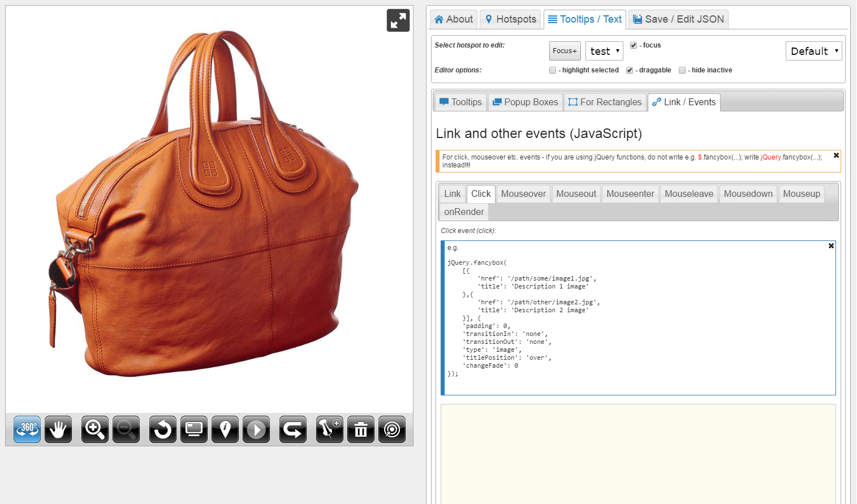This screenshot has height=504, width=857.
Task: Add a new hotspot with the pushpin icon
Action: point(330,429)
